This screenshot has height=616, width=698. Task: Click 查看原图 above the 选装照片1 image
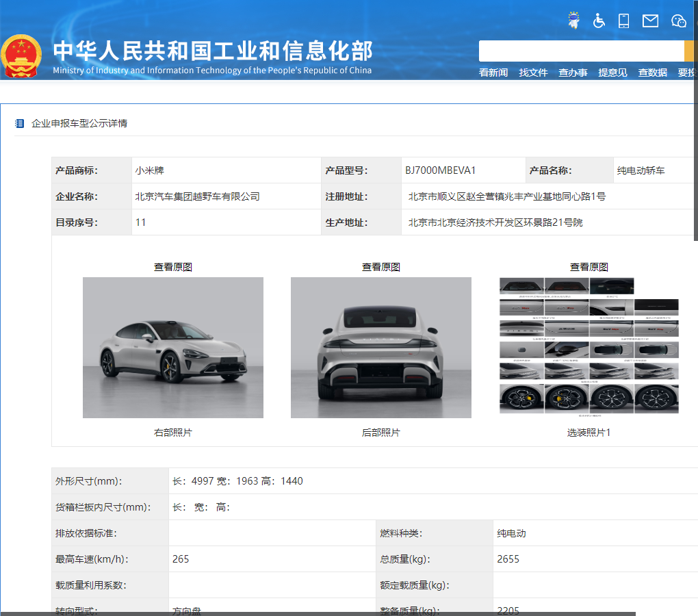(x=589, y=267)
